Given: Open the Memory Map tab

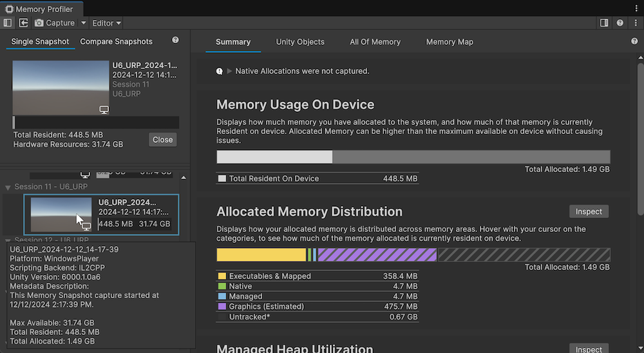Looking at the screenshot, I should 450,42.
